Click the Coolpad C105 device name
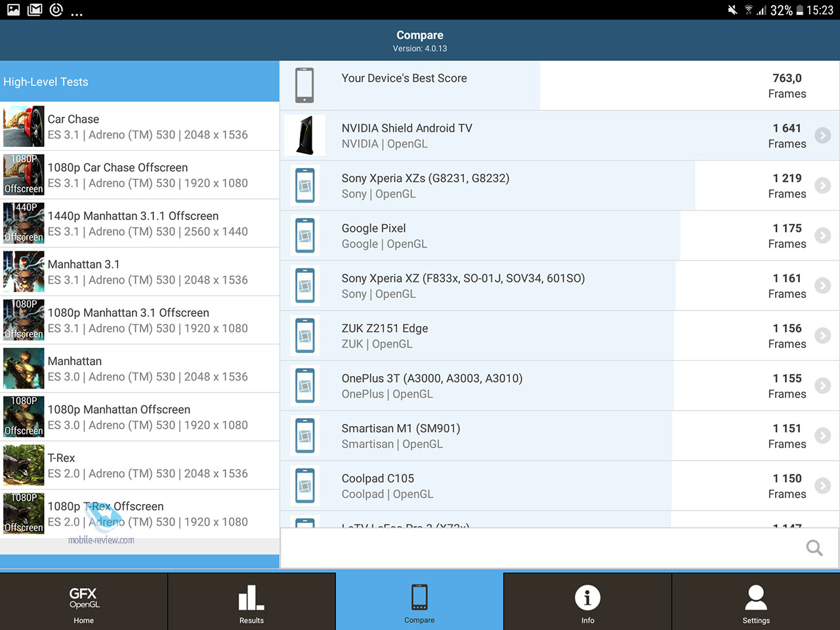840x630 pixels. 378,478
